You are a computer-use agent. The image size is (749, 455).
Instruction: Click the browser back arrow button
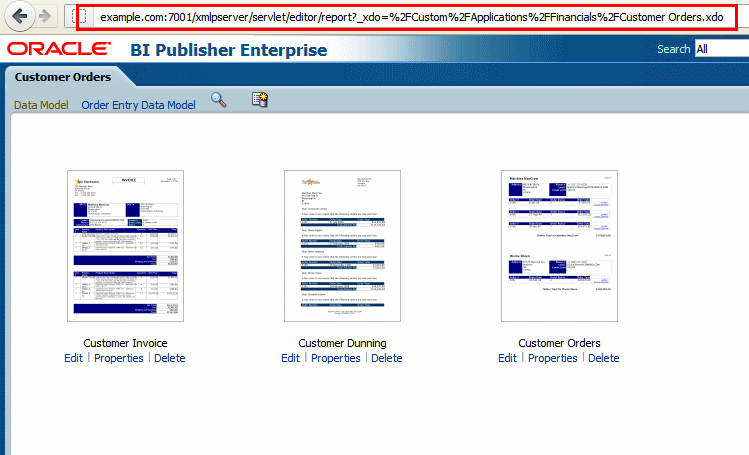[x=19, y=16]
